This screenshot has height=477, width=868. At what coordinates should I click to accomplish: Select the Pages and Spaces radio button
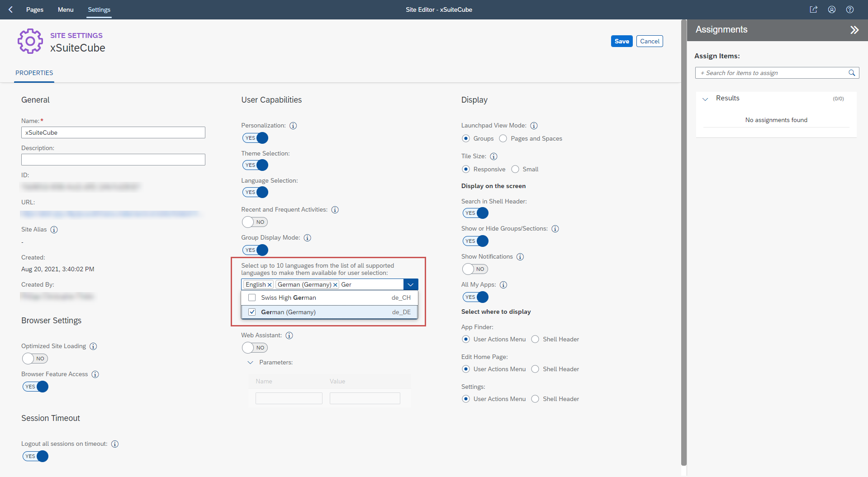(x=503, y=138)
